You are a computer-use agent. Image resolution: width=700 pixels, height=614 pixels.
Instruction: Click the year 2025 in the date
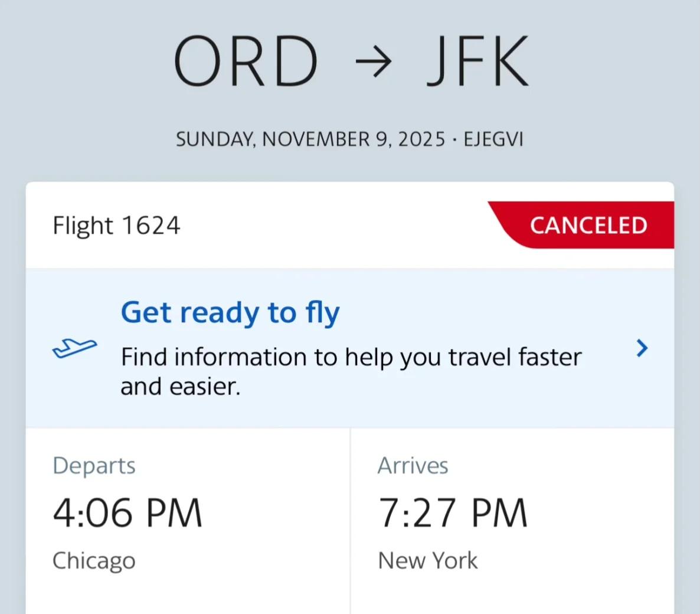(x=421, y=139)
